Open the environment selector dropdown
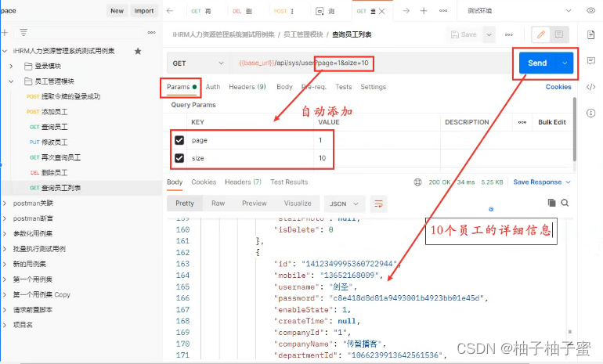 point(519,11)
